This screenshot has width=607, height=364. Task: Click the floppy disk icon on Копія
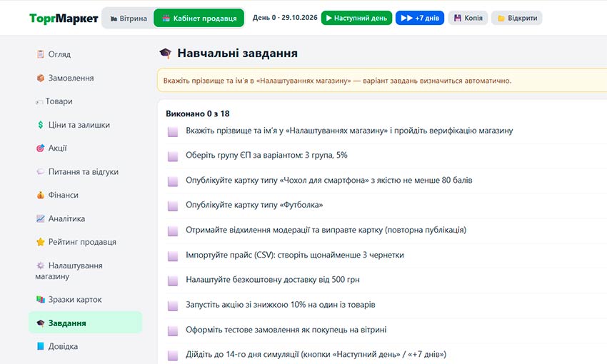click(x=458, y=18)
